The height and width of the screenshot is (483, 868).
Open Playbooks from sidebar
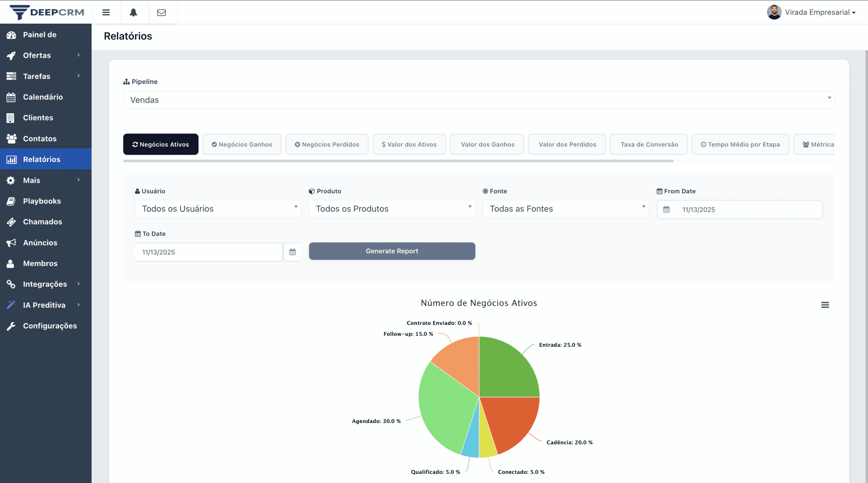click(42, 201)
